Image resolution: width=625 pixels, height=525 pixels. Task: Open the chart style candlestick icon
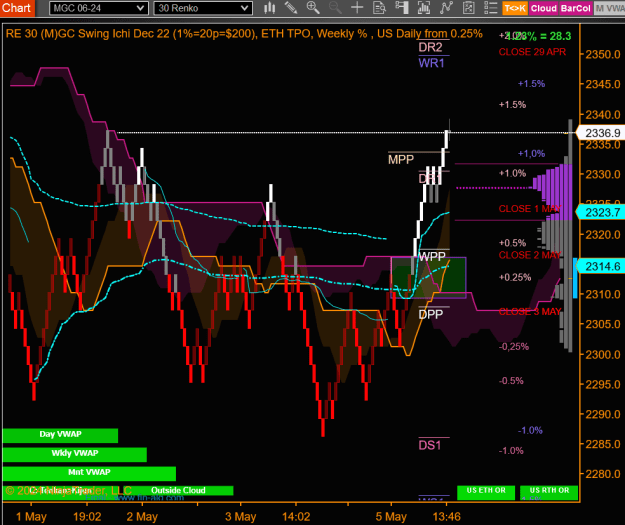[x=269, y=8]
